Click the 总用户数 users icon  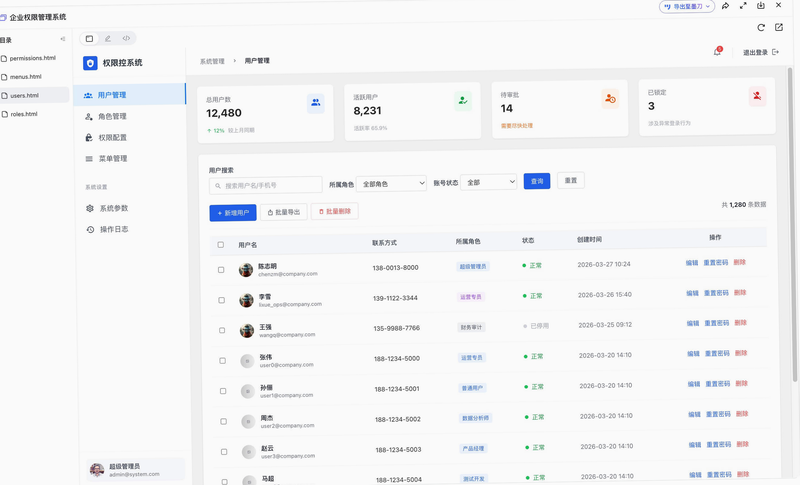316,103
